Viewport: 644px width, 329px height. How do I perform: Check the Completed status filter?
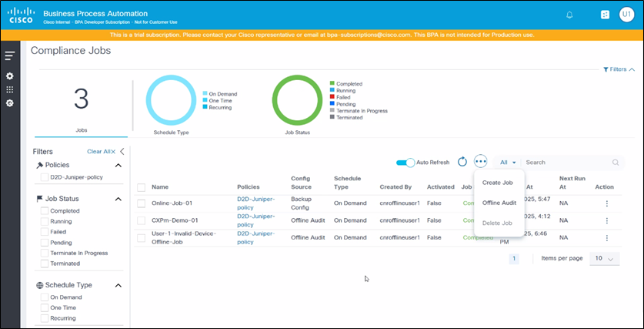pyautogui.click(x=45, y=211)
